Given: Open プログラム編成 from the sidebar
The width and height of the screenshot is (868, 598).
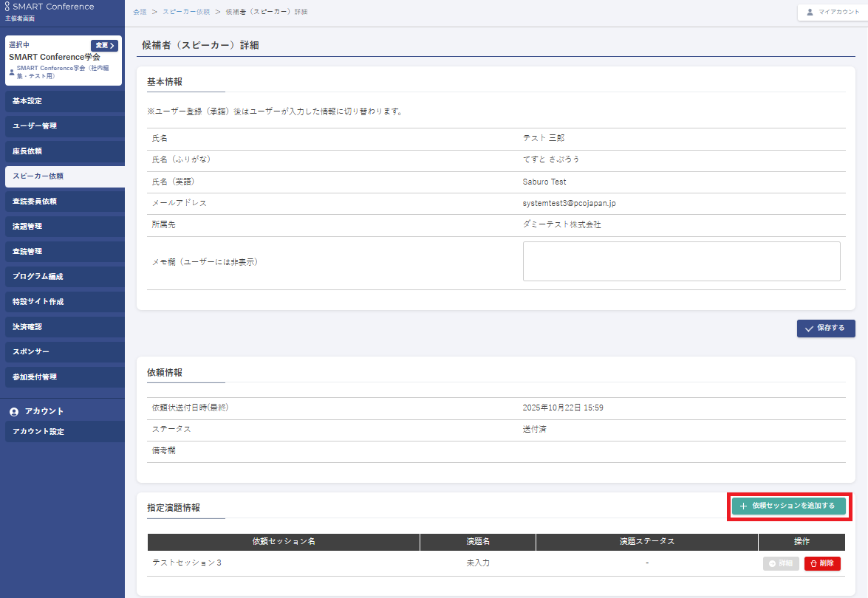Looking at the screenshot, I should click(x=63, y=276).
